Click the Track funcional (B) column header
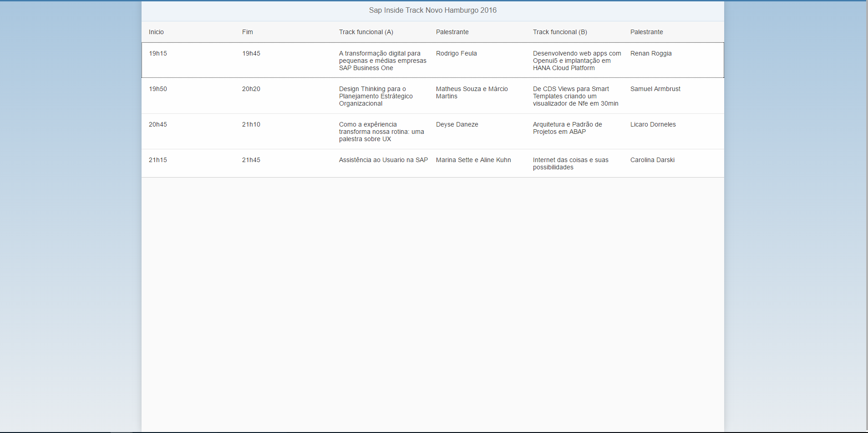 tap(560, 32)
